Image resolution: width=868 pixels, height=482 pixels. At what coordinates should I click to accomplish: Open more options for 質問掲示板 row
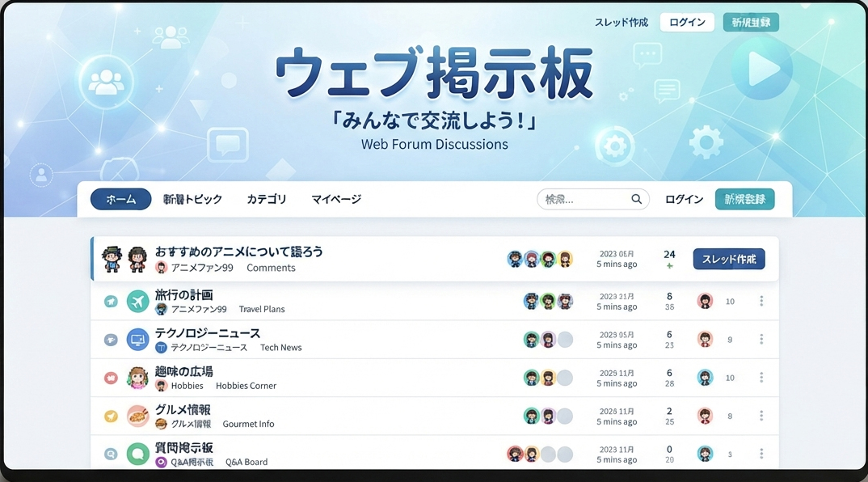tap(761, 454)
